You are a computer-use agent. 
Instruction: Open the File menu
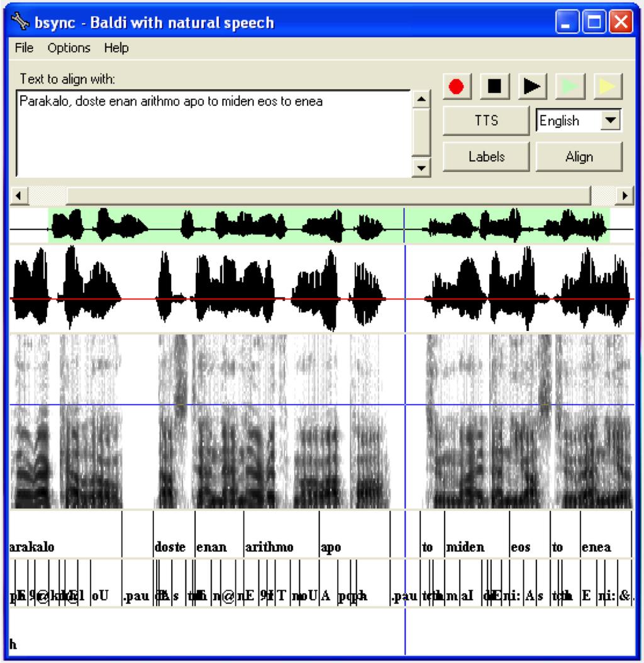click(x=24, y=48)
